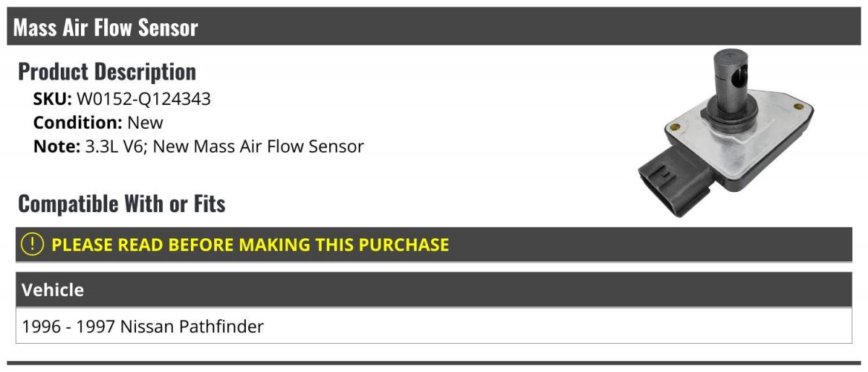Select the 'Mass Air Flow Sensor' title bar
The image size is (868, 372).
[x=434, y=28]
